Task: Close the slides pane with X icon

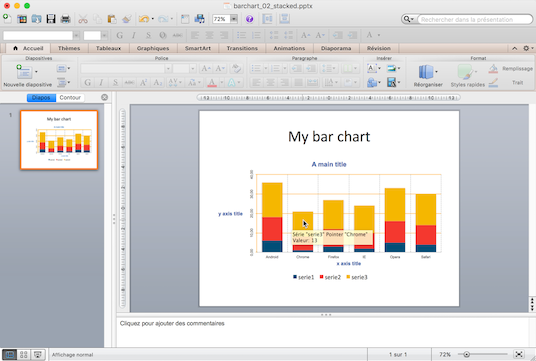Action: (x=105, y=97)
